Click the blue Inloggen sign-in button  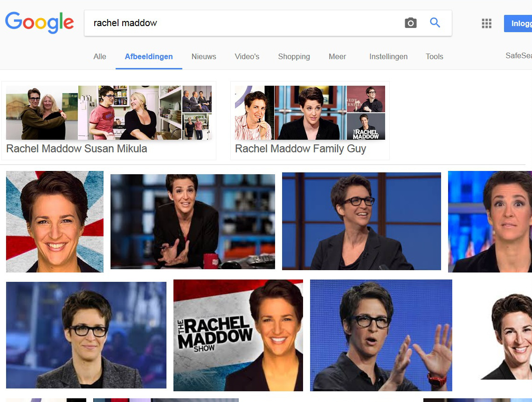518,23
